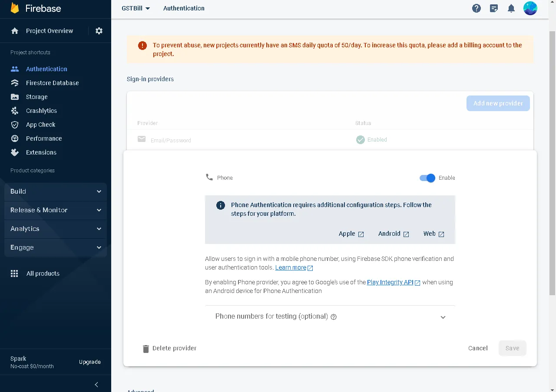Select Authentication in the sidebar
The image size is (556, 392).
[x=46, y=69]
